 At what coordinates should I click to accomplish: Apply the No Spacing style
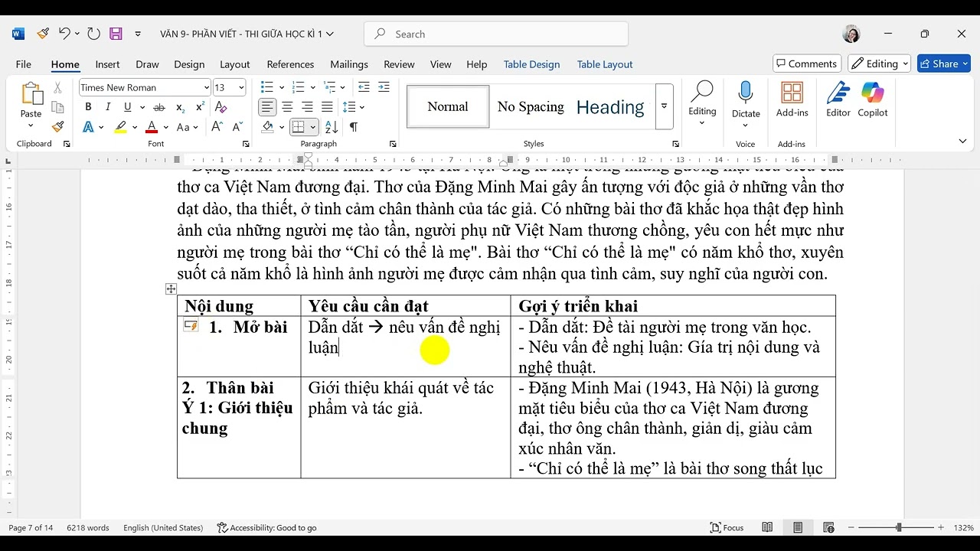(x=531, y=106)
